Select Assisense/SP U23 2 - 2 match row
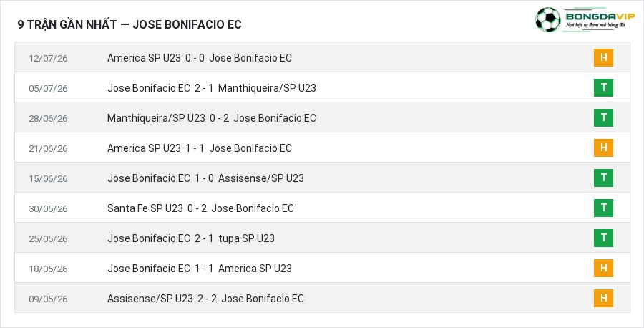This screenshot has width=644, height=328. 322,298
